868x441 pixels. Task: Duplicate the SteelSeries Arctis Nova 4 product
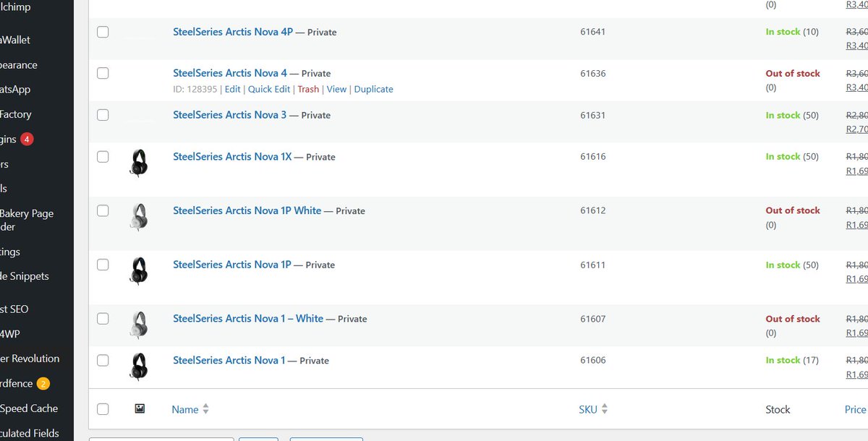[374, 89]
